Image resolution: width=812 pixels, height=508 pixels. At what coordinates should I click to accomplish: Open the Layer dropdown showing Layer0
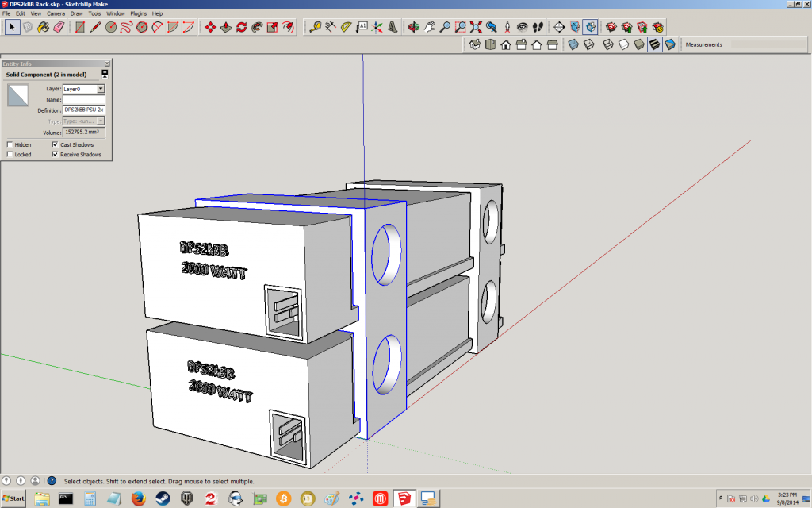pos(101,90)
